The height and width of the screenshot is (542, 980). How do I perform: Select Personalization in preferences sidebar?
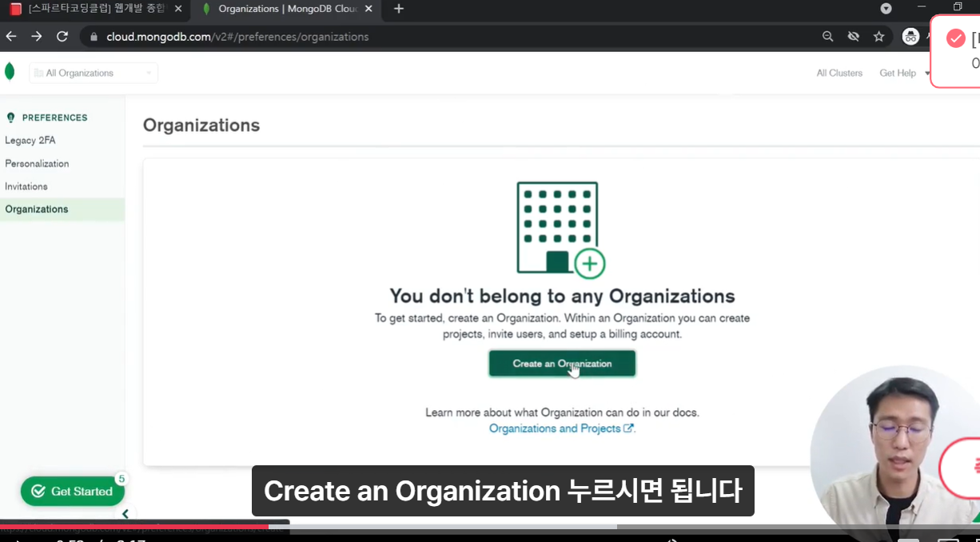37,163
